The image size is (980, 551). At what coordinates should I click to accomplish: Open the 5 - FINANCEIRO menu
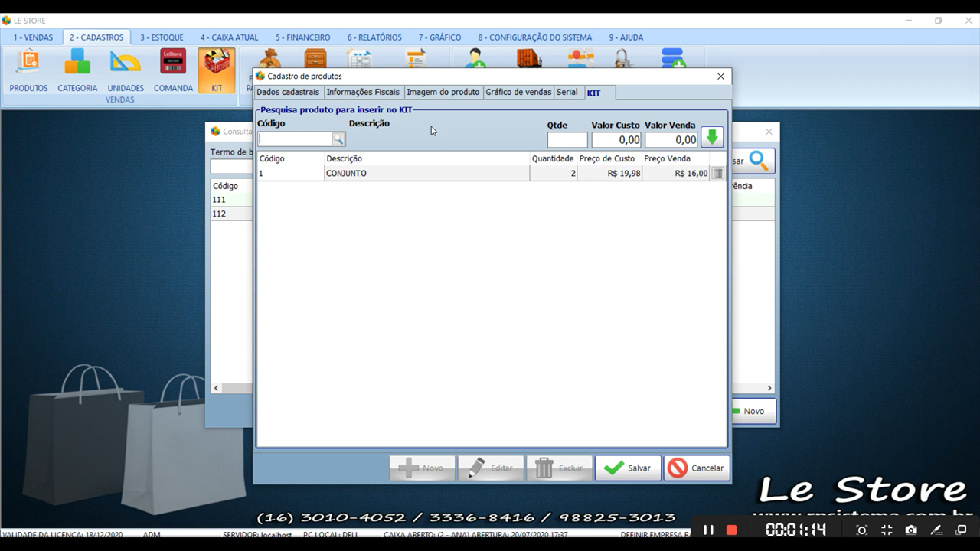(302, 37)
